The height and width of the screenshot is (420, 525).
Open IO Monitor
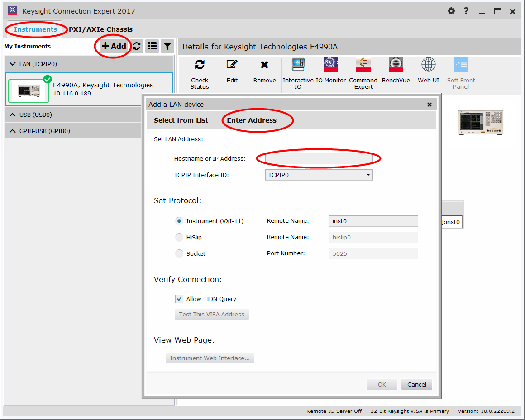(x=331, y=71)
